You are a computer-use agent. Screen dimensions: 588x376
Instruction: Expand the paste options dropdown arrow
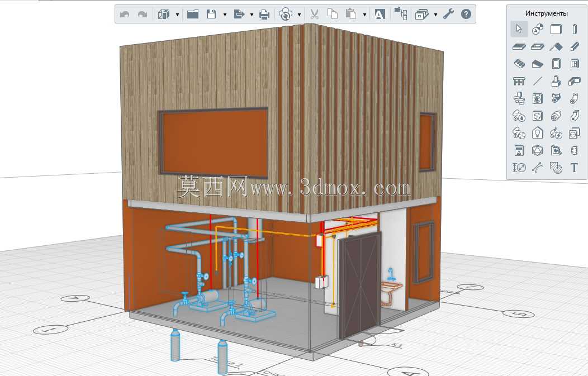(x=364, y=15)
